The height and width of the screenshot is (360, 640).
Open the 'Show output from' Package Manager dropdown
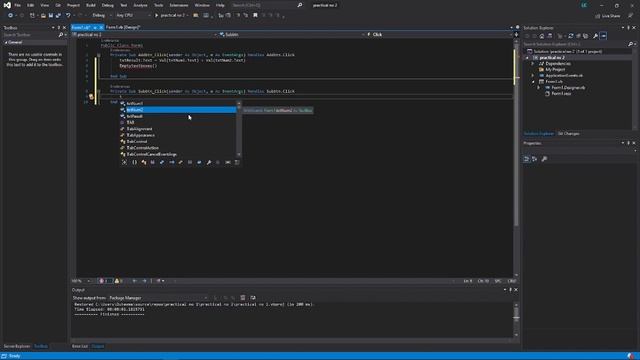click(x=158, y=298)
